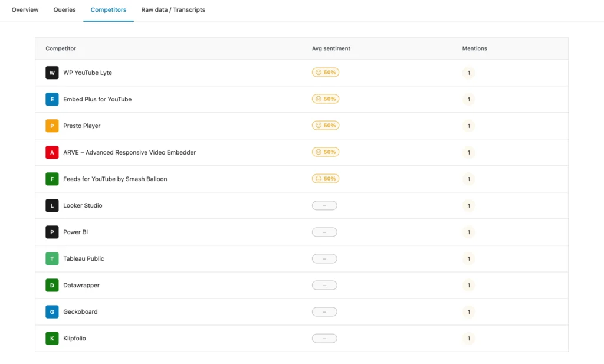The image size is (604, 364).
Task: Click Embed Plus mentions count
Action: pyautogui.click(x=469, y=99)
